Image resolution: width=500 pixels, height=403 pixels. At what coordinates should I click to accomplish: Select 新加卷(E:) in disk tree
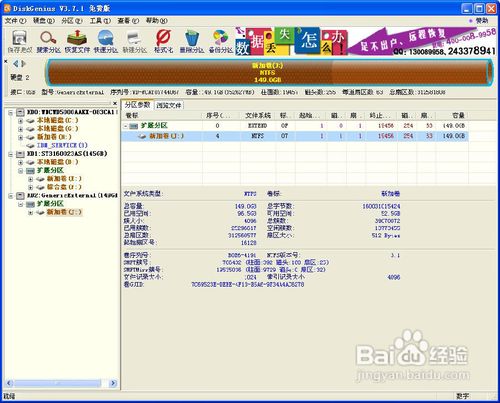64,179
